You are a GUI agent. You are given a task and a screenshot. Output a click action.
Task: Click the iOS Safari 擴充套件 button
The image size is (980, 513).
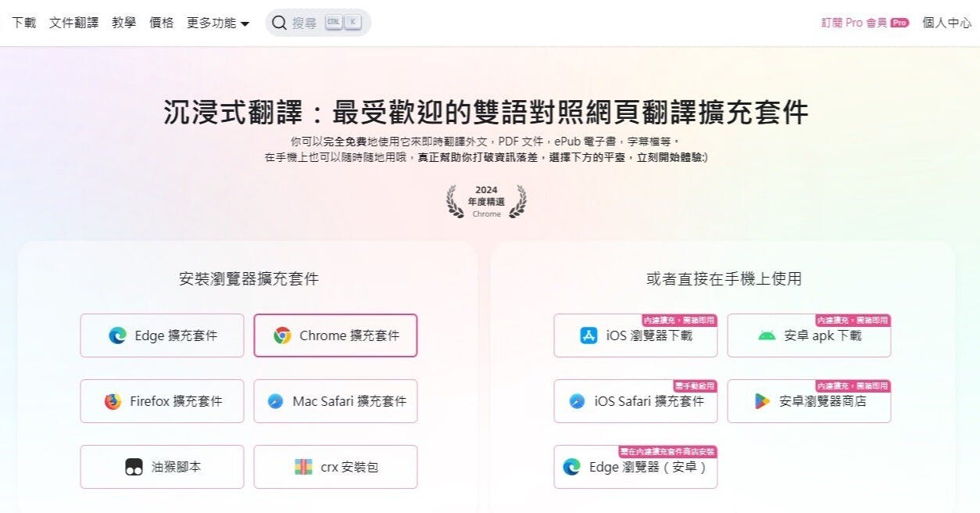[x=635, y=401]
